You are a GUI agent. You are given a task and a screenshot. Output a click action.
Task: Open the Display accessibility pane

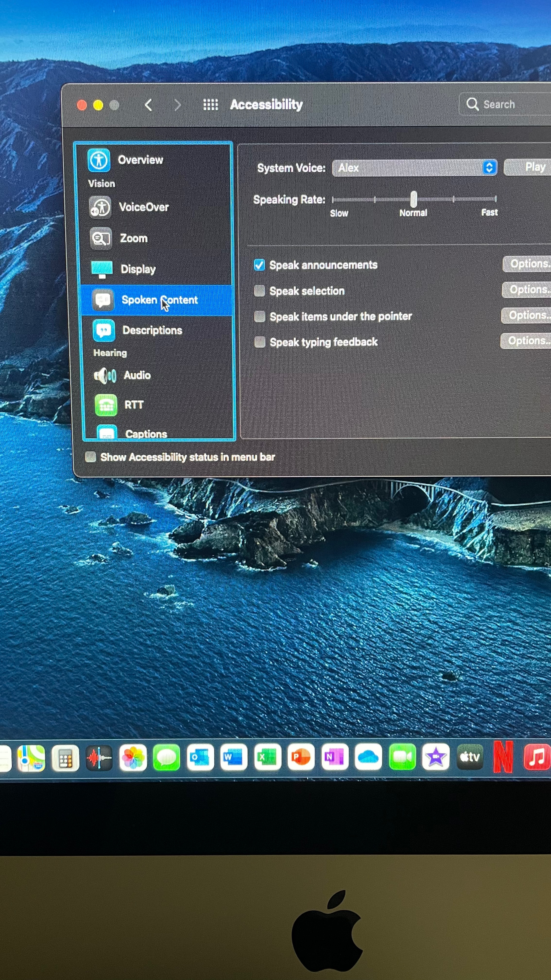[138, 269]
